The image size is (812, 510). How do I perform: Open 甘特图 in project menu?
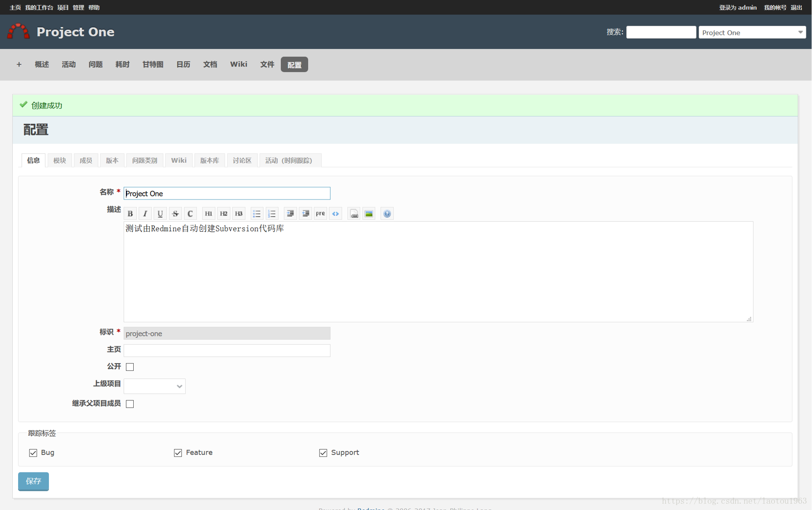153,64
